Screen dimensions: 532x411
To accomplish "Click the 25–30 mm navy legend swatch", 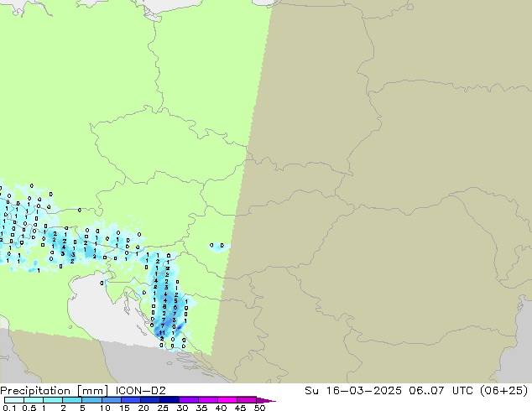I will (x=169, y=400).
